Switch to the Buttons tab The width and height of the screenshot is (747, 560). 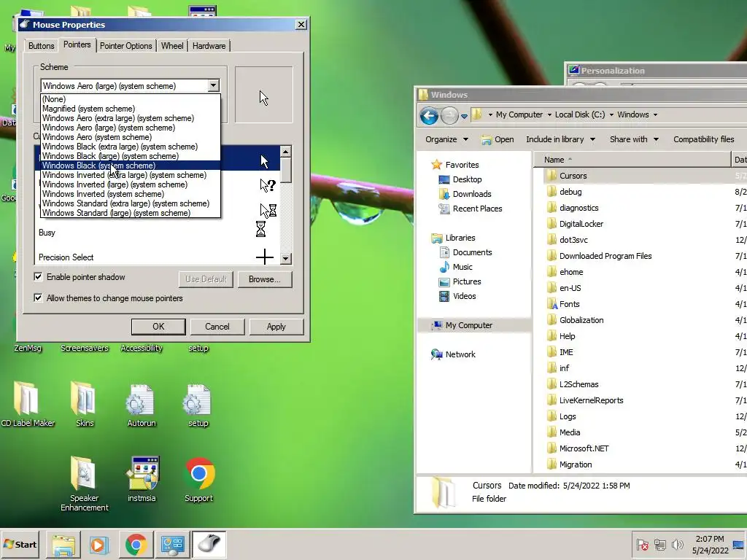point(41,46)
